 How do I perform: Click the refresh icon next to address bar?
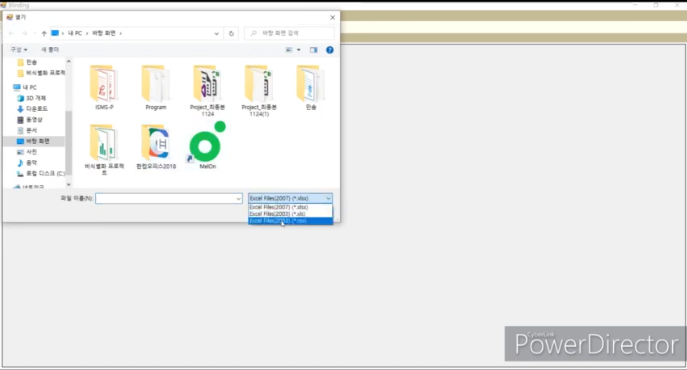point(231,33)
